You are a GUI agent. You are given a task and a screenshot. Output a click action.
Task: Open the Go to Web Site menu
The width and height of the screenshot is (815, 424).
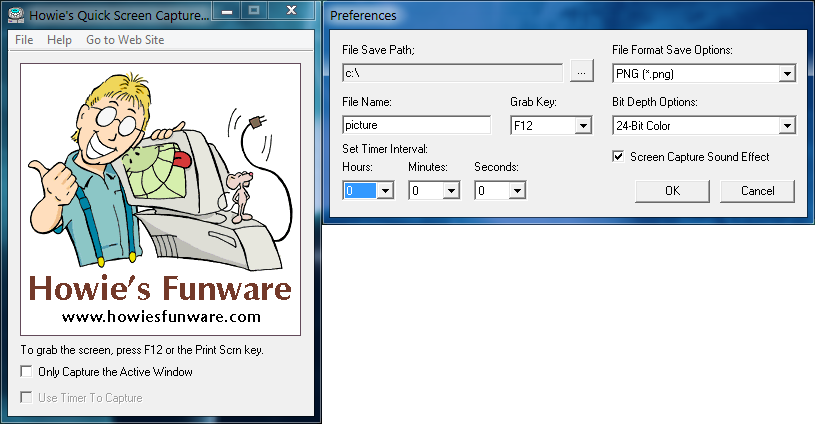pyautogui.click(x=125, y=40)
